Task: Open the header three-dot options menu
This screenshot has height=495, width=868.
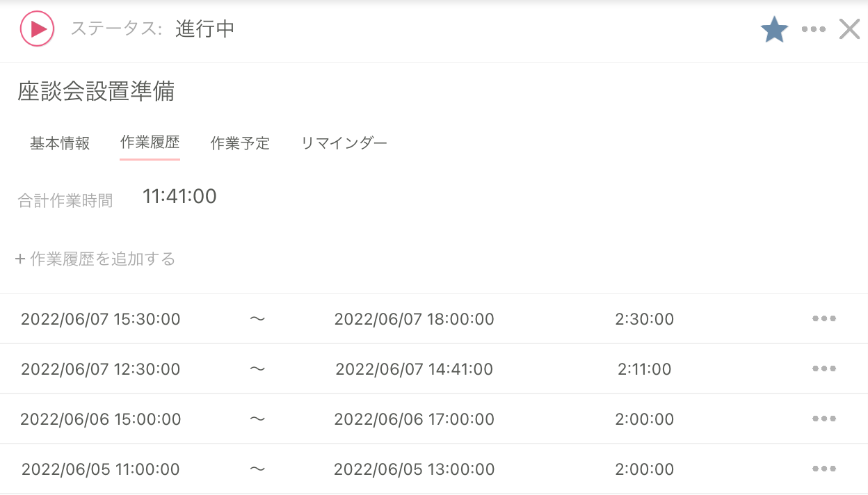Action: pyautogui.click(x=813, y=30)
